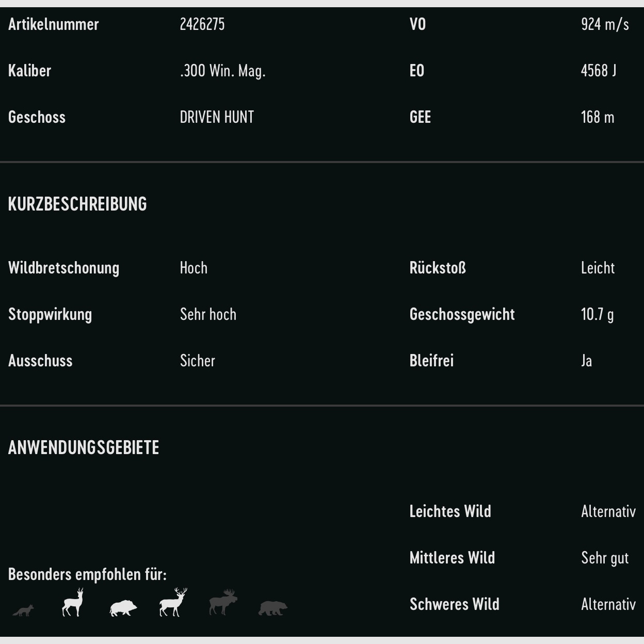Image resolution: width=644 pixels, height=644 pixels.
Task: Select the 4568 J energy value
Action: coord(599,71)
